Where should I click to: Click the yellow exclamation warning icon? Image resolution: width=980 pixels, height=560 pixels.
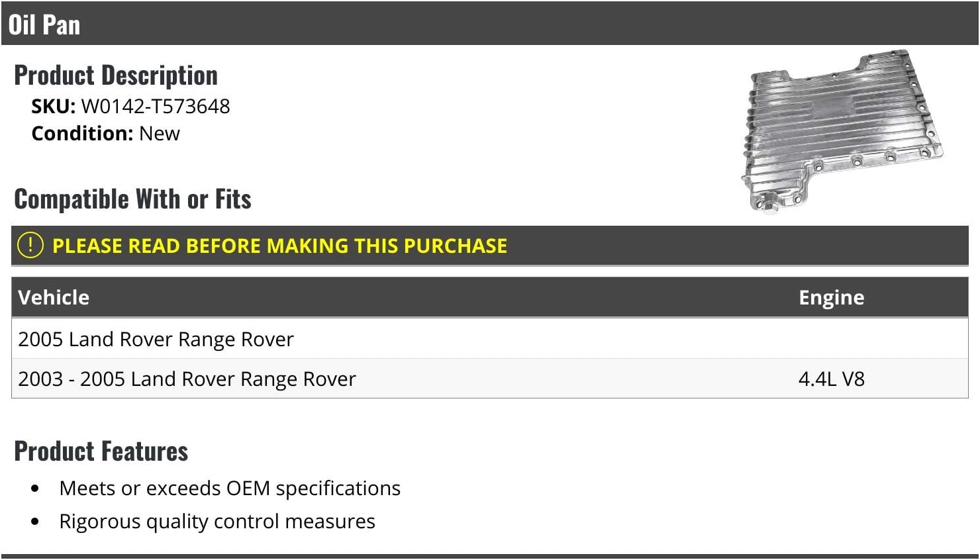tap(30, 245)
